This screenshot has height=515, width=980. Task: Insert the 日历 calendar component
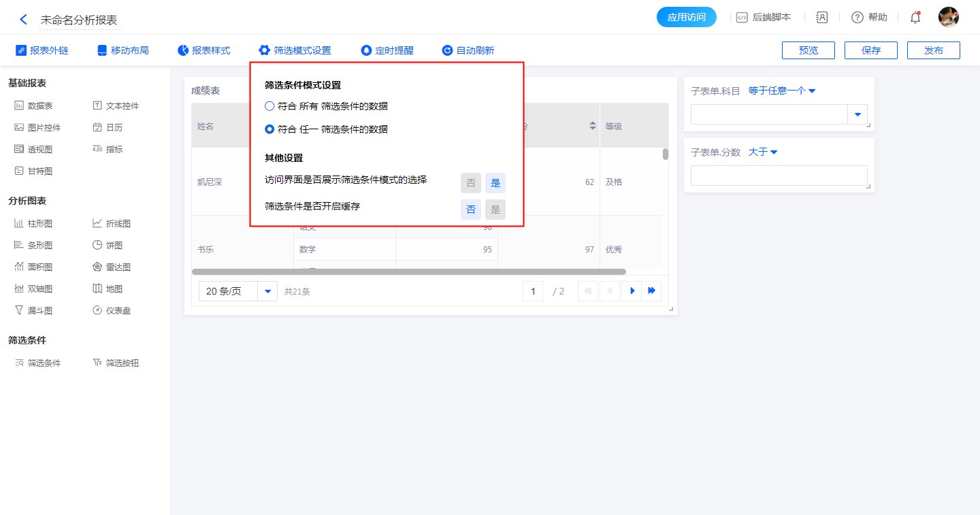pos(108,127)
